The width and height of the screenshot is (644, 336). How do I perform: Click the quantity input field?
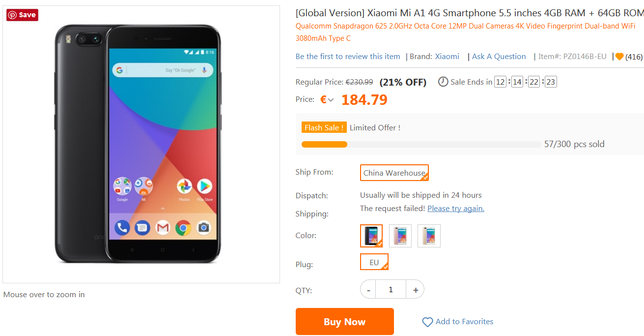coord(391,290)
